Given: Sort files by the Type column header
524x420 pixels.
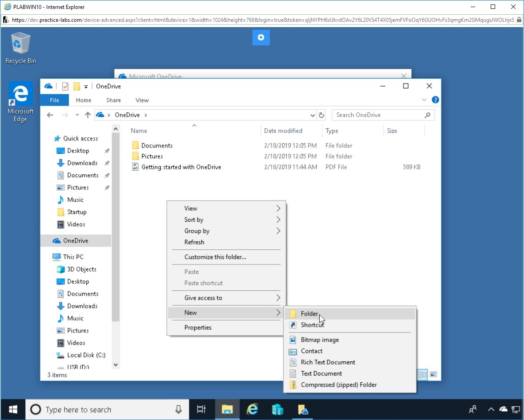Looking at the screenshot, I should point(332,131).
